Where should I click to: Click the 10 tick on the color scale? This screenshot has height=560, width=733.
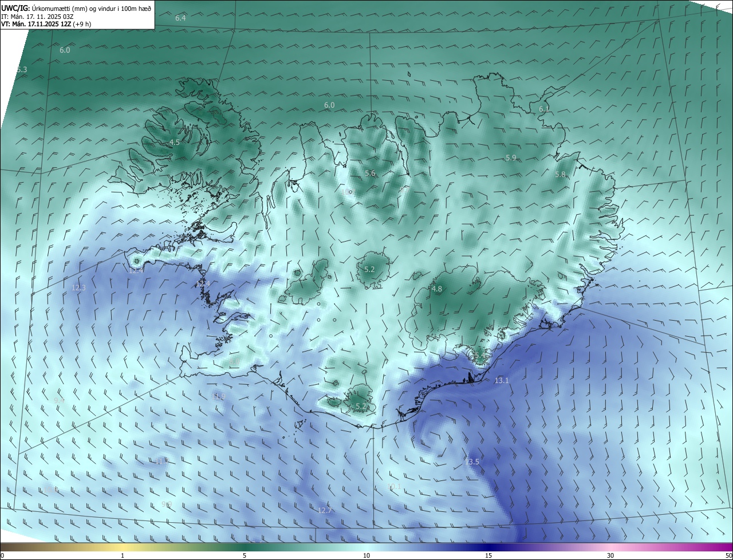click(366, 555)
